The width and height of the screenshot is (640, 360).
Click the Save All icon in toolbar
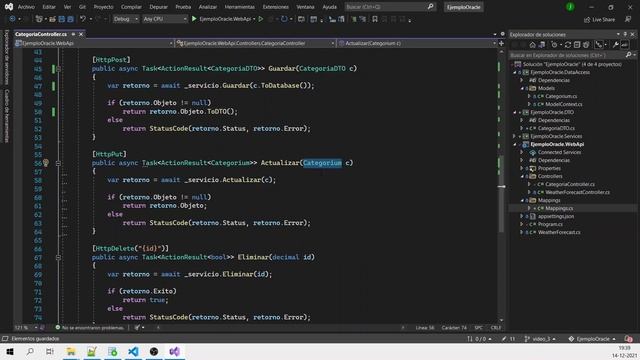[x=70, y=19]
